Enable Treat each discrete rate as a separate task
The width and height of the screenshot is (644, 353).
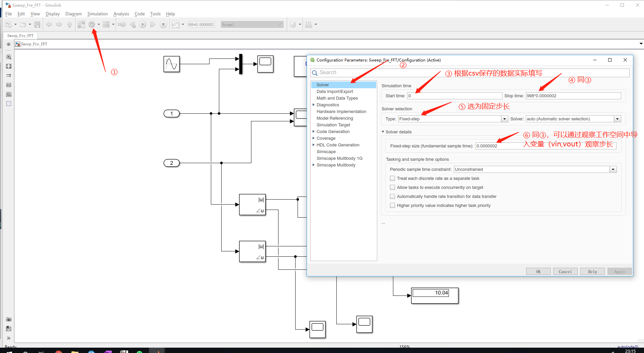(x=392, y=178)
